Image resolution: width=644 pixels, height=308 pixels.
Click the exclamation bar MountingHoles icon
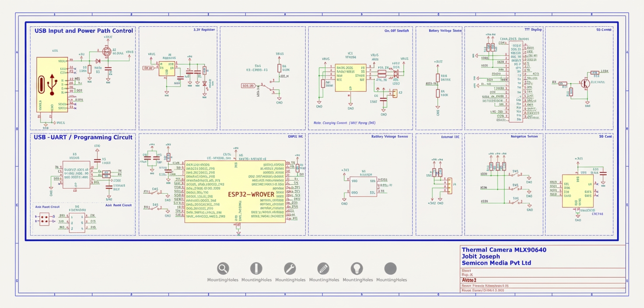pyautogui.click(x=256, y=268)
